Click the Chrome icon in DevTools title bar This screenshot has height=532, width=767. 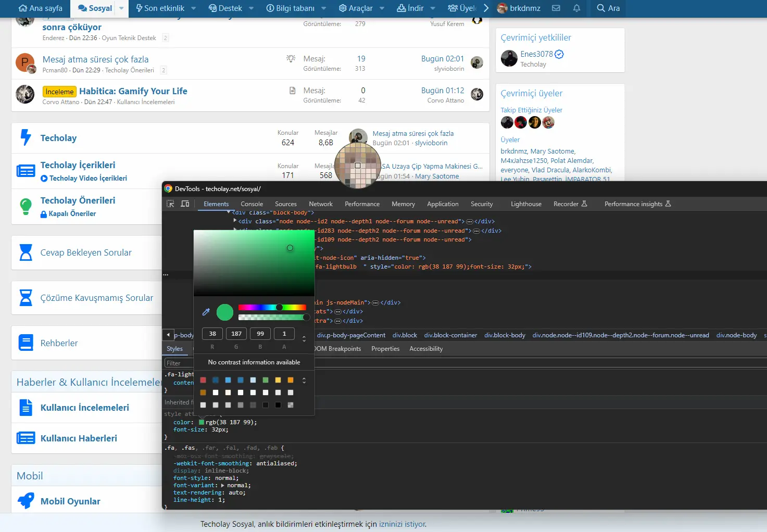point(168,188)
